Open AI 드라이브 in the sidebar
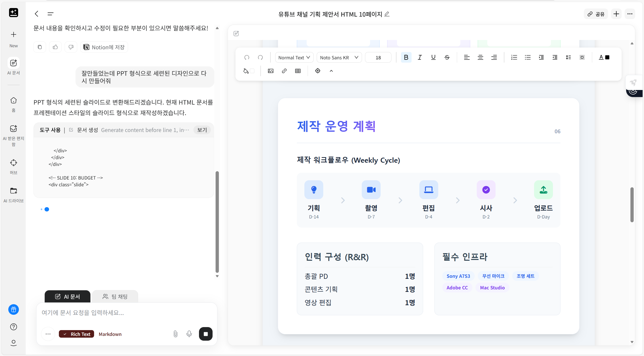The height and width of the screenshot is (356, 644). pos(14,195)
